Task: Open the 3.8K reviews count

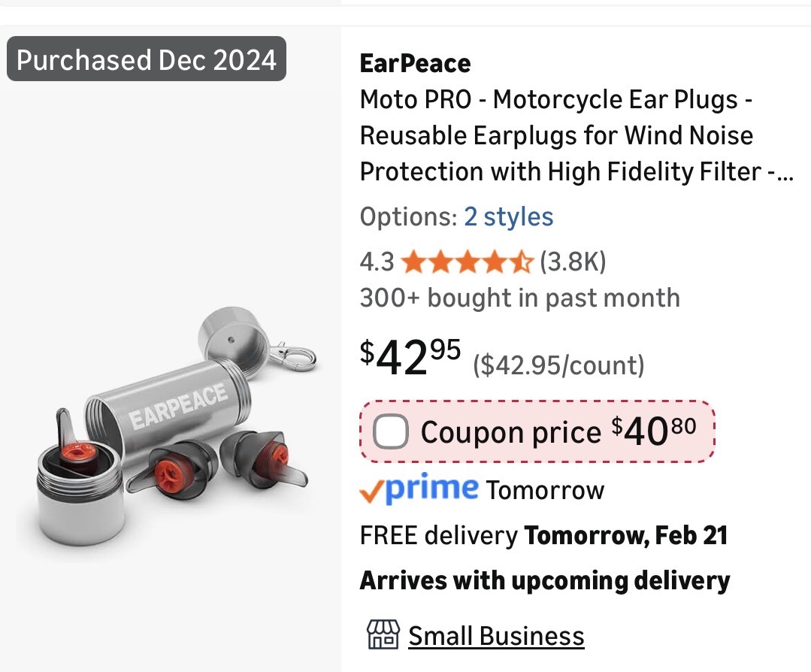Action: (573, 262)
